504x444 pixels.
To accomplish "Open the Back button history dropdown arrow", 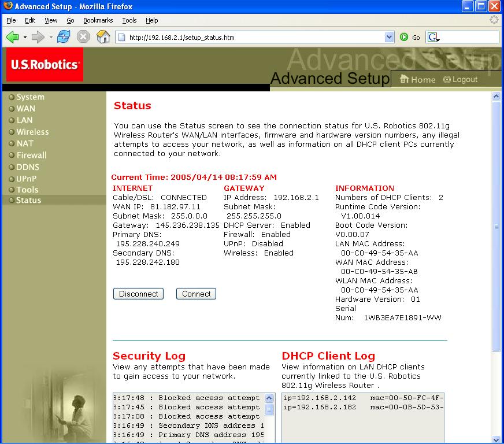I will pos(25,38).
